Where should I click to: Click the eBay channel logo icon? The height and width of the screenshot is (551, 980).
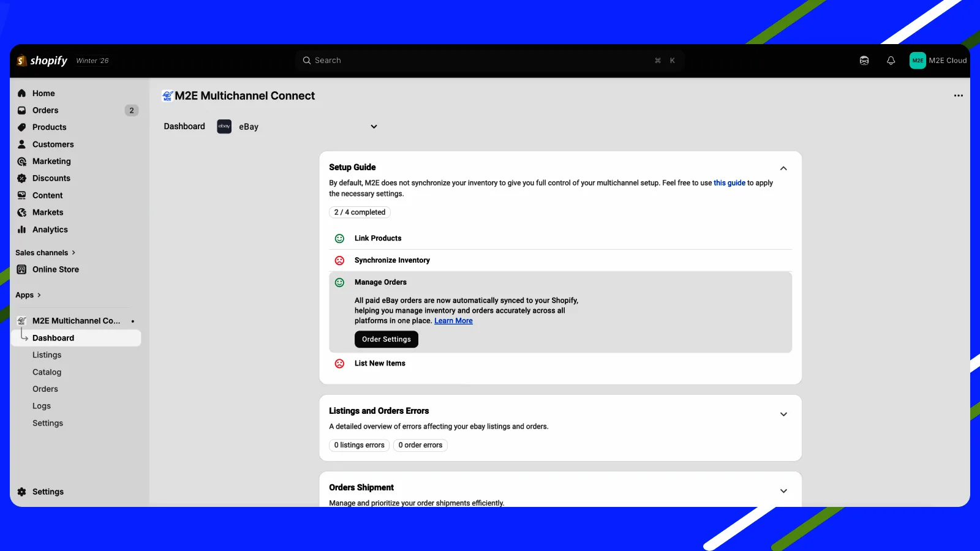click(x=224, y=126)
